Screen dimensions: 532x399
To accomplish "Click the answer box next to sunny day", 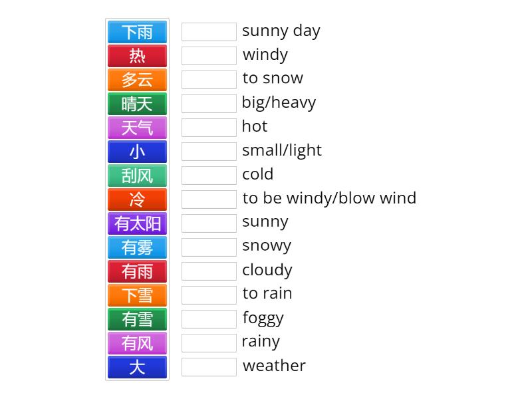I will pyautogui.click(x=209, y=31).
